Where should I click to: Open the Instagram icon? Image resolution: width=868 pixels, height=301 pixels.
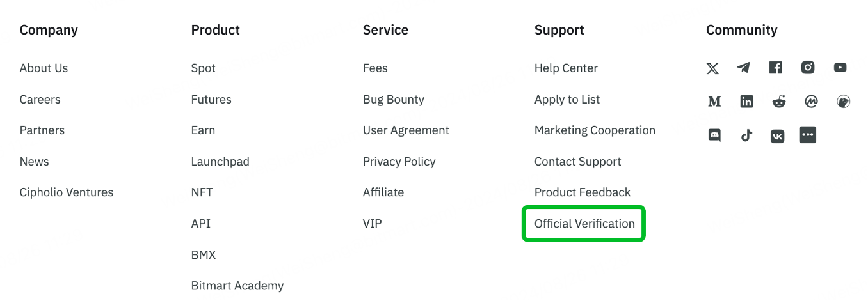pyautogui.click(x=808, y=68)
